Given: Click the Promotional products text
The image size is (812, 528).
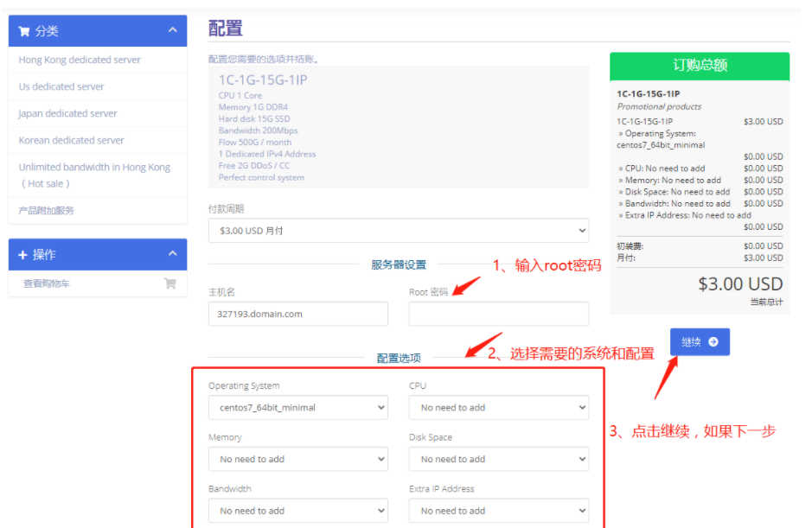Looking at the screenshot, I should [659, 106].
